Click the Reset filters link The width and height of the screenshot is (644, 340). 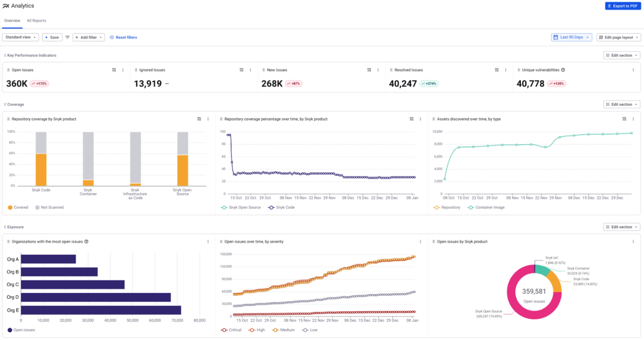[123, 37]
